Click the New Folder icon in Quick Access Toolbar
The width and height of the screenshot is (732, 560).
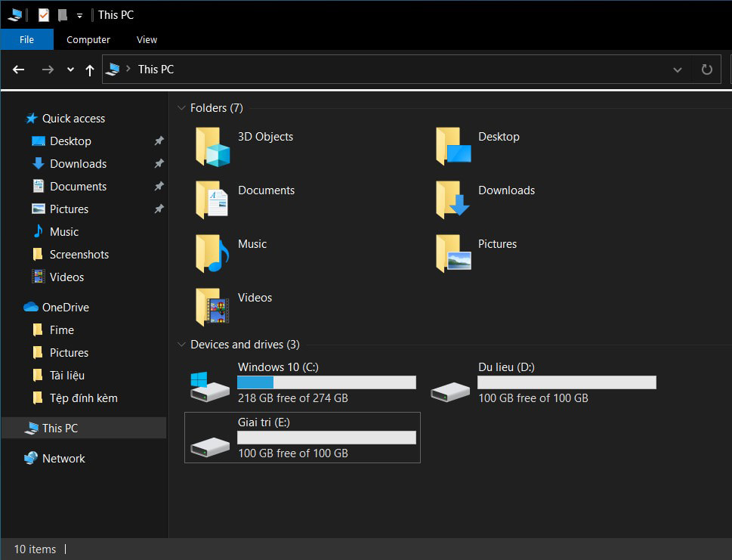pyautogui.click(x=63, y=14)
